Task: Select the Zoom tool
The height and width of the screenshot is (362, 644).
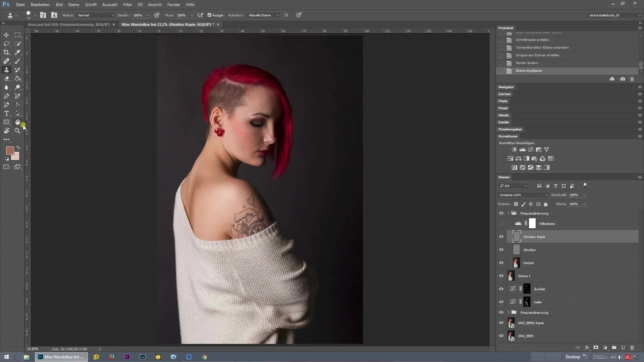Action: tap(17, 131)
